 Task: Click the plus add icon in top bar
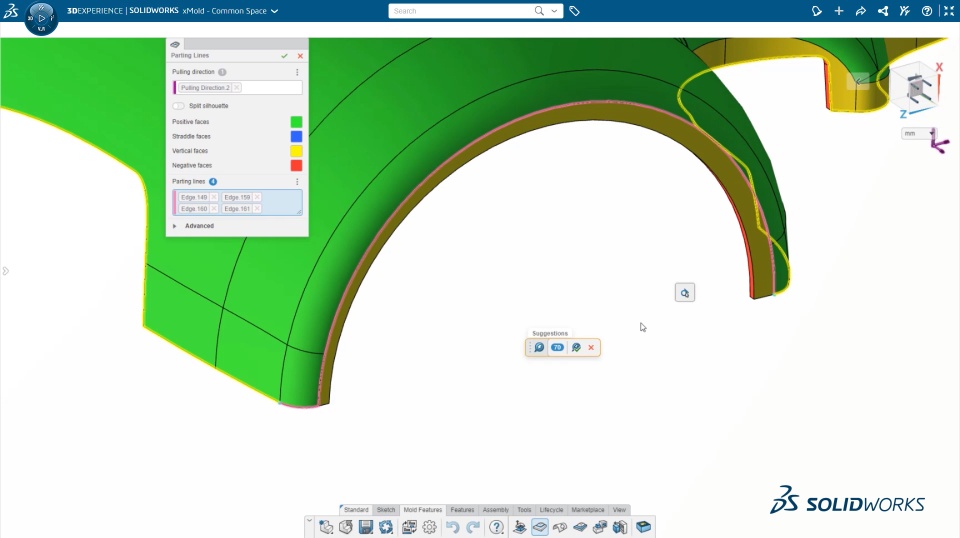[x=839, y=11]
